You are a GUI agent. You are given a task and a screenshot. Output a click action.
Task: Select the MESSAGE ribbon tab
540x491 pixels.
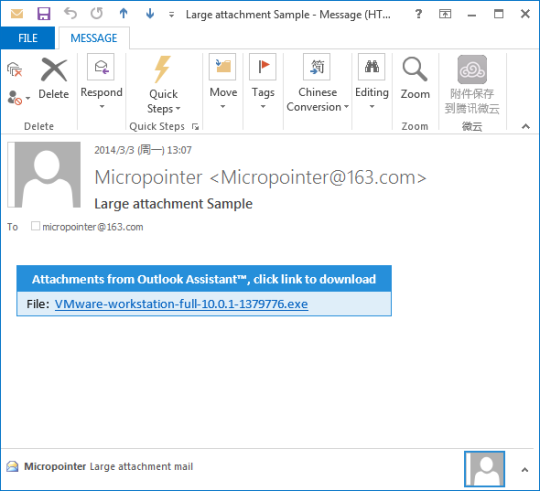[94, 38]
